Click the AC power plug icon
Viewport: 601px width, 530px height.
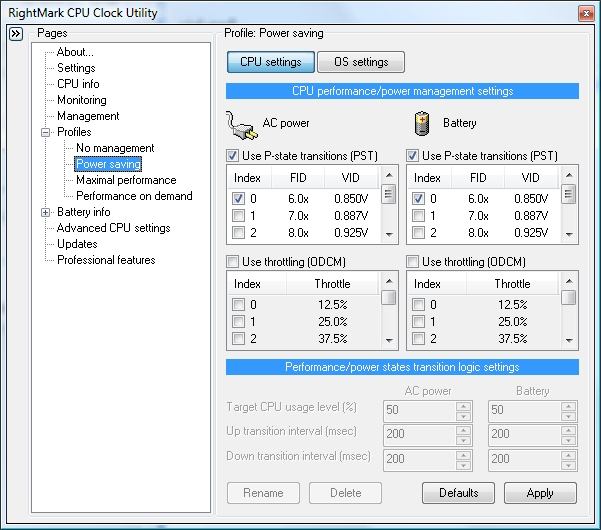(242, 125)
